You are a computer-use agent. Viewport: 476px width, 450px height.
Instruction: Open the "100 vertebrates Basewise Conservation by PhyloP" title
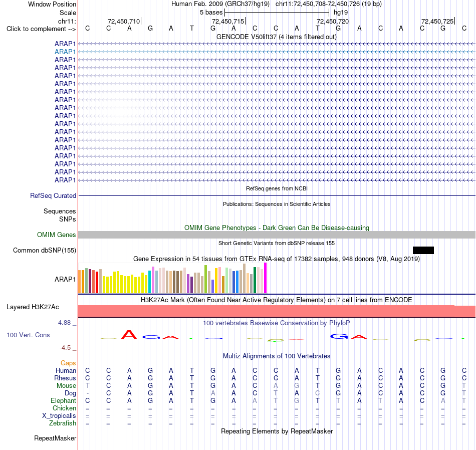[276, 323]
